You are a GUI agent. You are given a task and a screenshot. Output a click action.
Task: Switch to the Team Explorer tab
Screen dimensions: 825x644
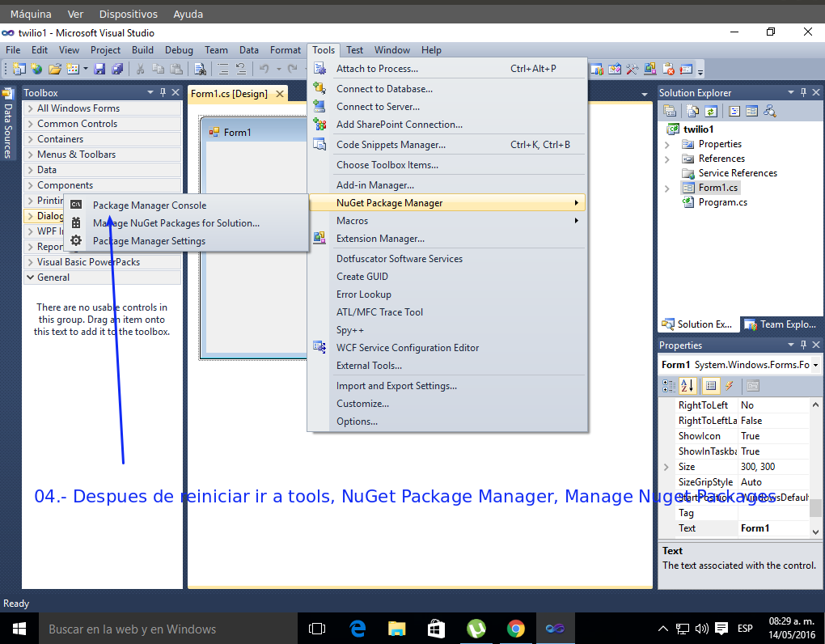pos(781,324)
